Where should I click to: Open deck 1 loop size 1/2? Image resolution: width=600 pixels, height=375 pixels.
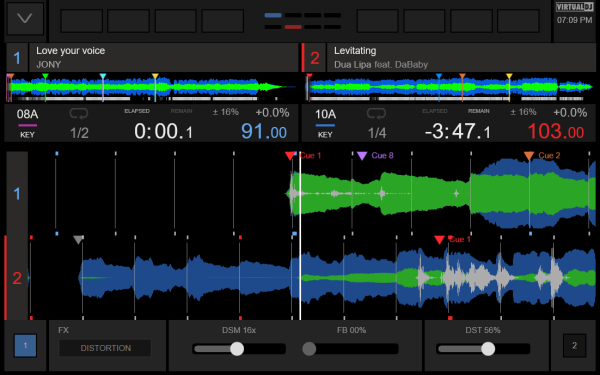click(x=79, y=133)
